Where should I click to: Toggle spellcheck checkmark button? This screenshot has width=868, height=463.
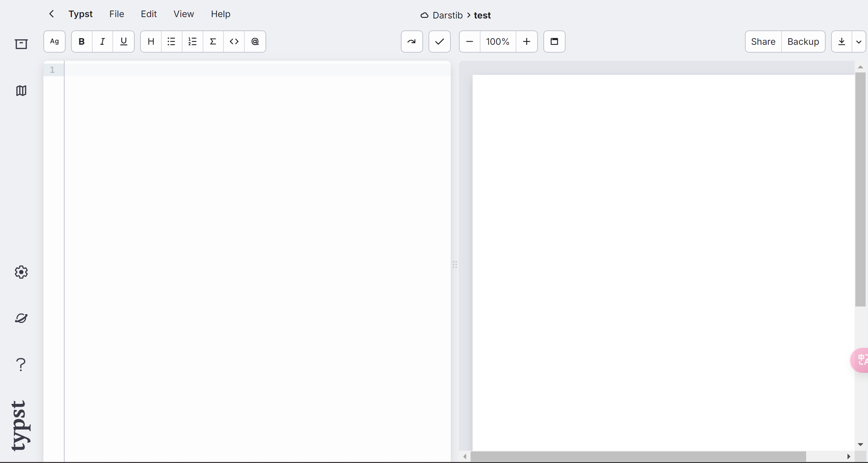pos(439,42)
